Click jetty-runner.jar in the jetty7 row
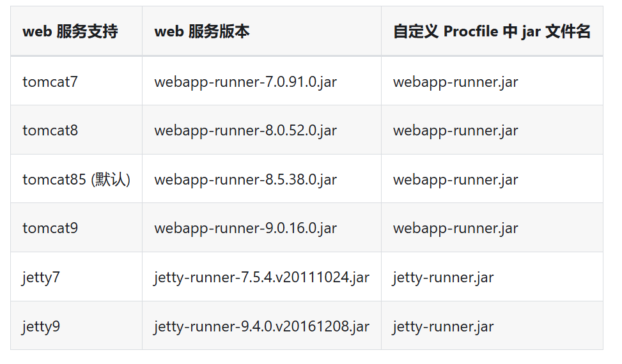 pyautogui.click(x=443, y=278)
